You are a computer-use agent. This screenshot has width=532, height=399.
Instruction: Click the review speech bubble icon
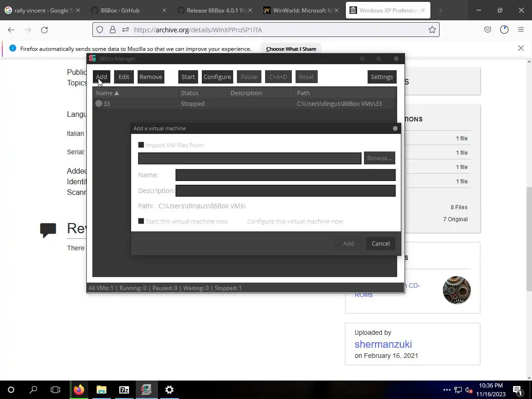click(x=48, y=230)
